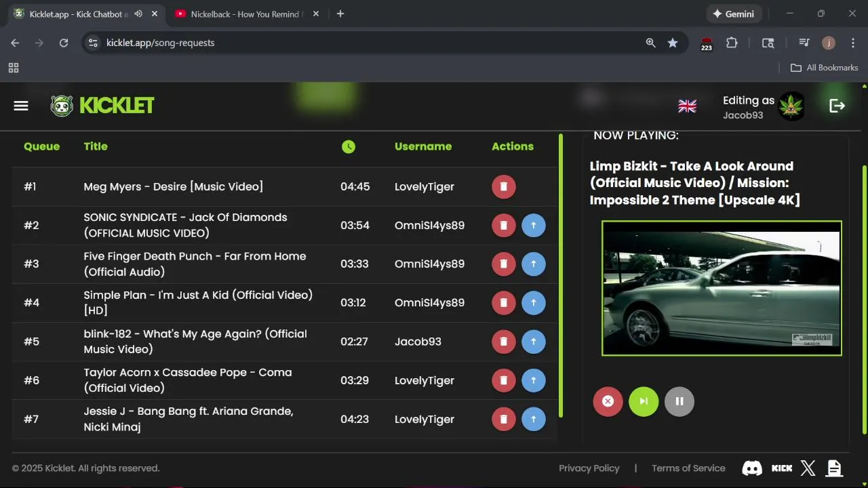
Task: Open the extension with 223 badge
Action: (x=707, y=43)
